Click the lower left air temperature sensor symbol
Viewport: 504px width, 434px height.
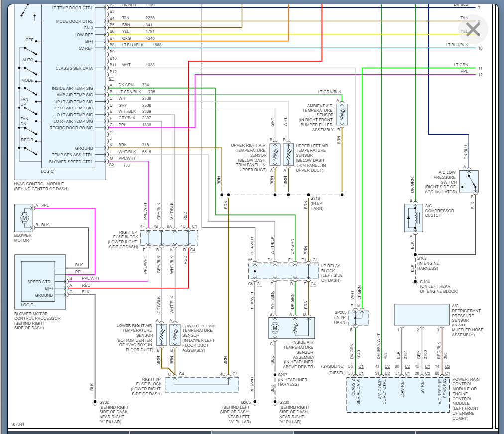(x=175, y=335)
